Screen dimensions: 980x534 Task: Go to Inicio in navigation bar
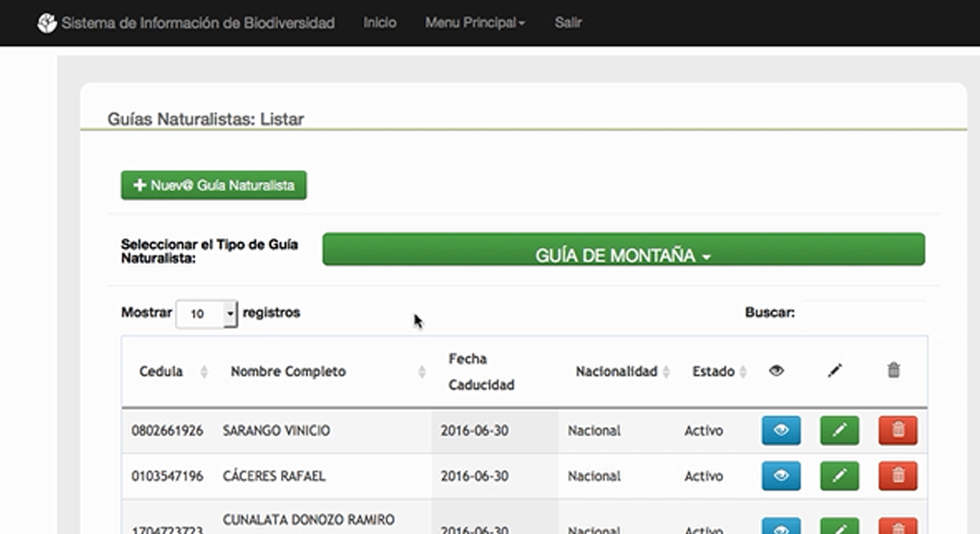380,23
